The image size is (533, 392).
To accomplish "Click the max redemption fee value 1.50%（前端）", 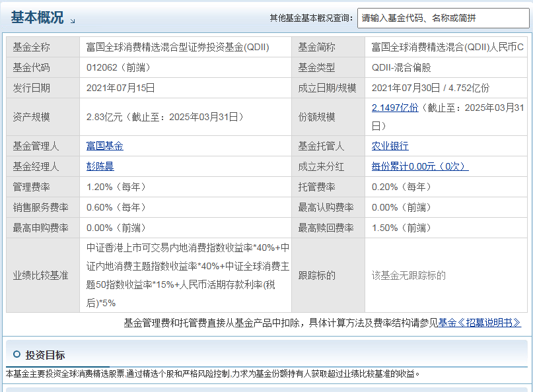I will (401, 228).
